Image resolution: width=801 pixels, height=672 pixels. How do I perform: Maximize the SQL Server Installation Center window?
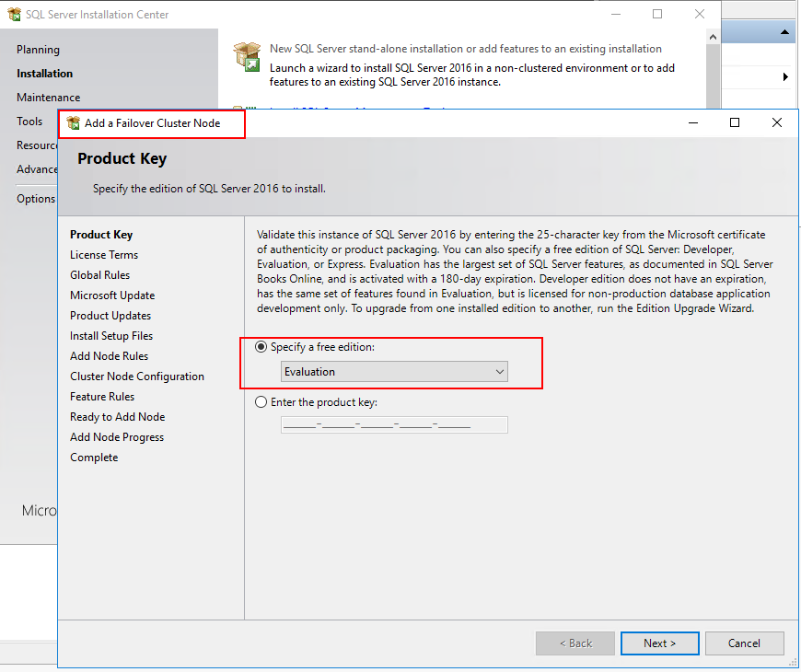point(657,15)
